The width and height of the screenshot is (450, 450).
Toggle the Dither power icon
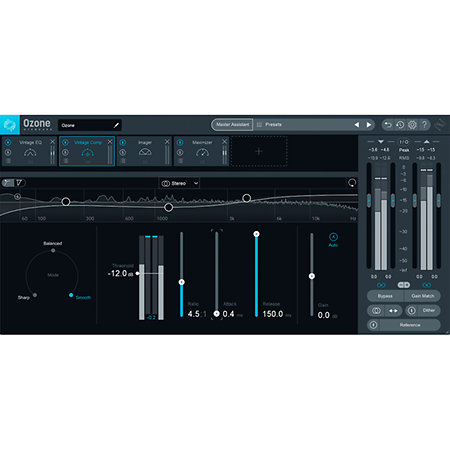[x=412, y=310]
